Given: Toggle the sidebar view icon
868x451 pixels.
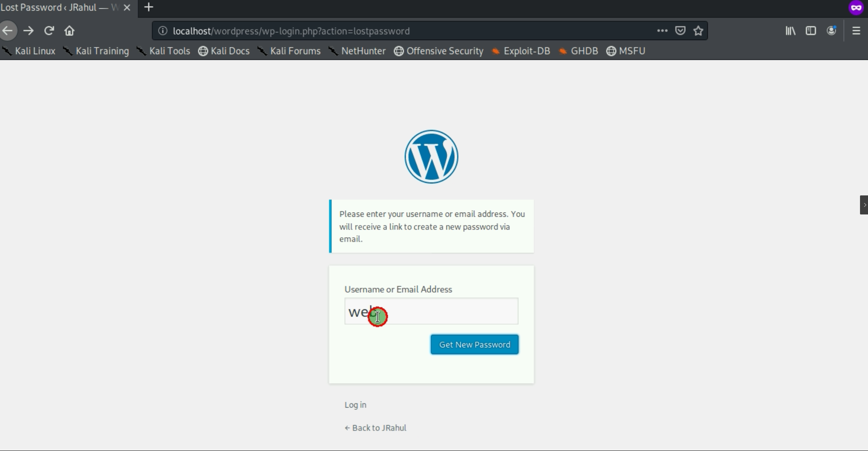Looking at the screenshot, I should [x=811, y=31].
